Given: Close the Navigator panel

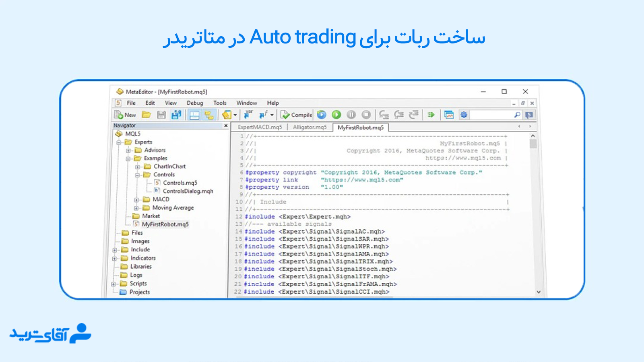Looking at the screenshot, I should click(226, 125).
